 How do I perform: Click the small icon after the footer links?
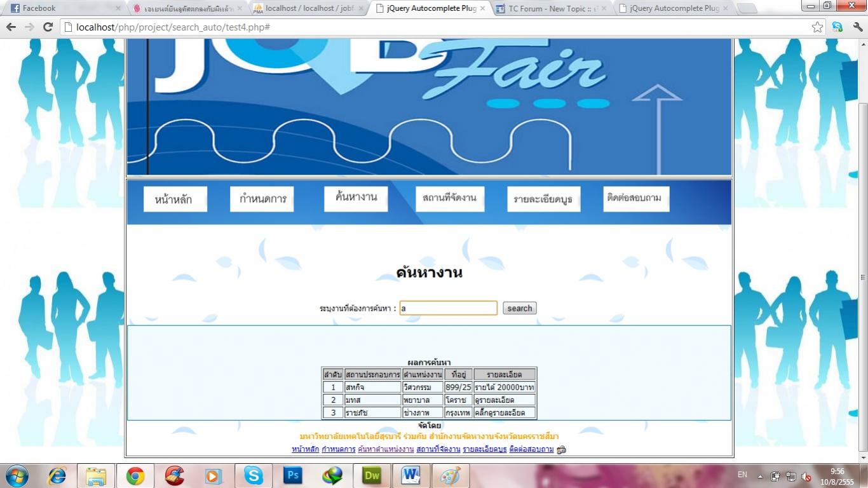coord(561,450)
